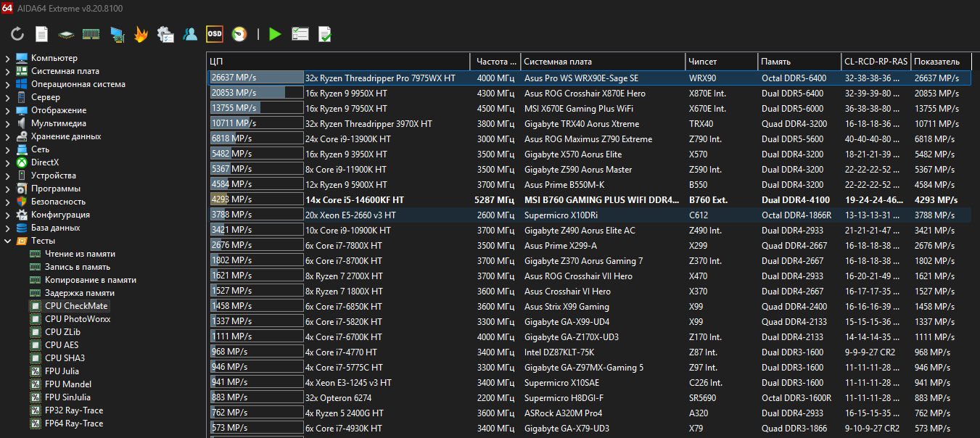Click the ASRock A320M Pro4 cell

click(563, 413)
